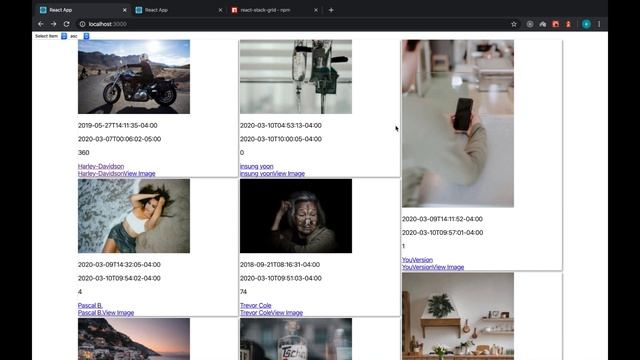Open the gray circular extension icon
Screen dimensions: 640x360
530,24
